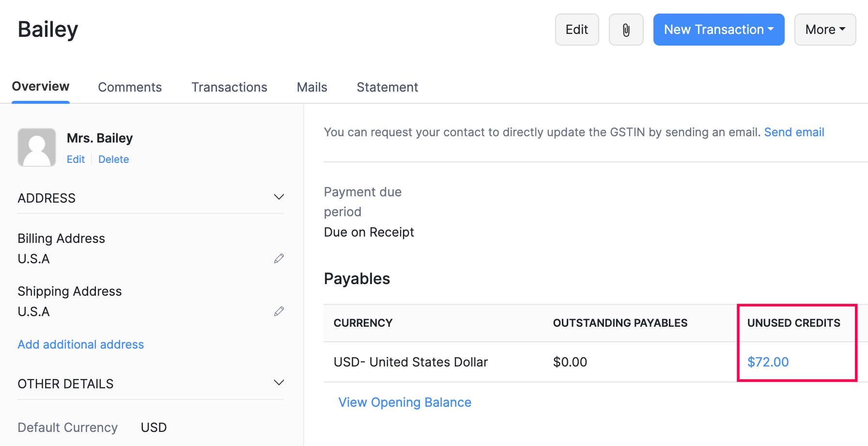The image size is (868, 446).
Task: Click Mrs. Bailey's avatar placeholder image
Action: tap(37, 147)
